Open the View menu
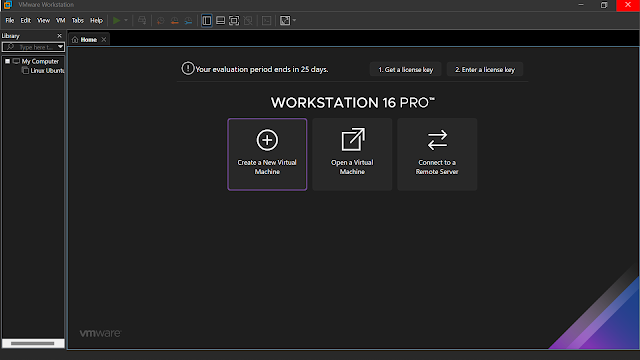This screenshot has height=360, width=640. [x=43, y=20]
